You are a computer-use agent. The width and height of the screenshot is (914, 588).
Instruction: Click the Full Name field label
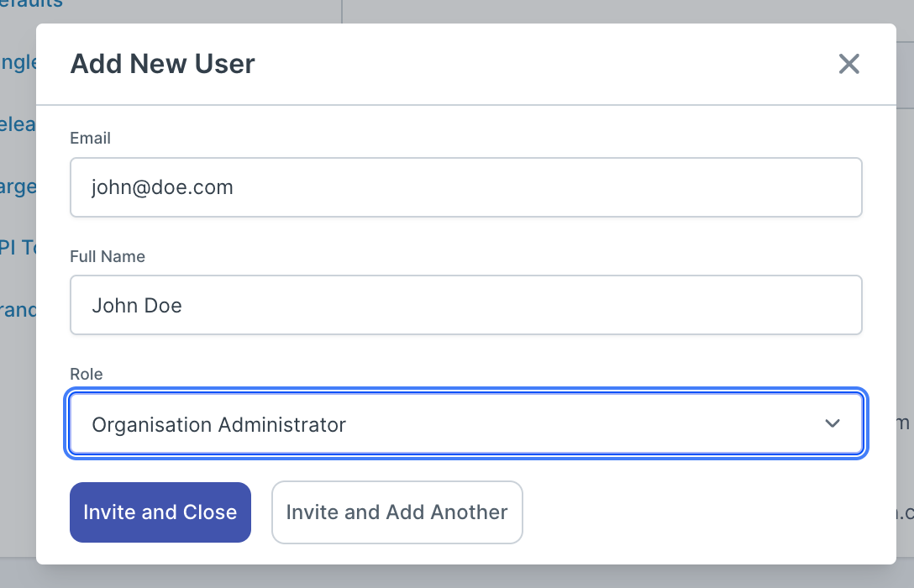click(108, 257)
